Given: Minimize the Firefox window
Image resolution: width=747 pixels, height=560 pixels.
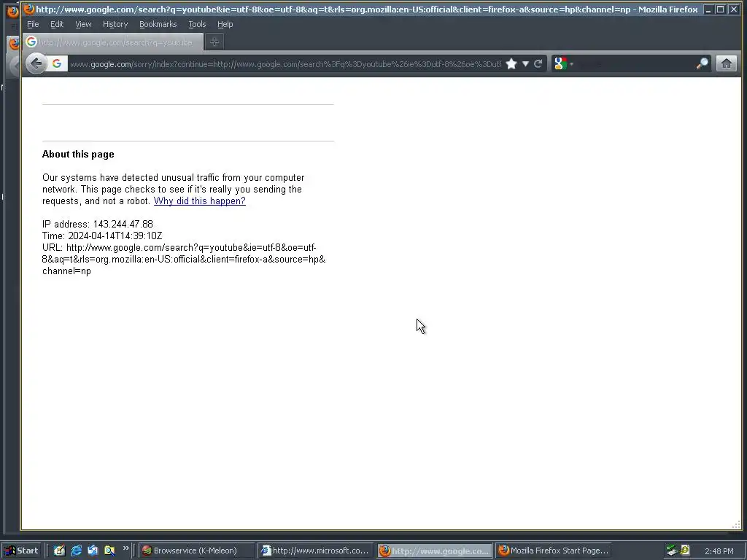Looking at the screenshot, I should (708, 9).
